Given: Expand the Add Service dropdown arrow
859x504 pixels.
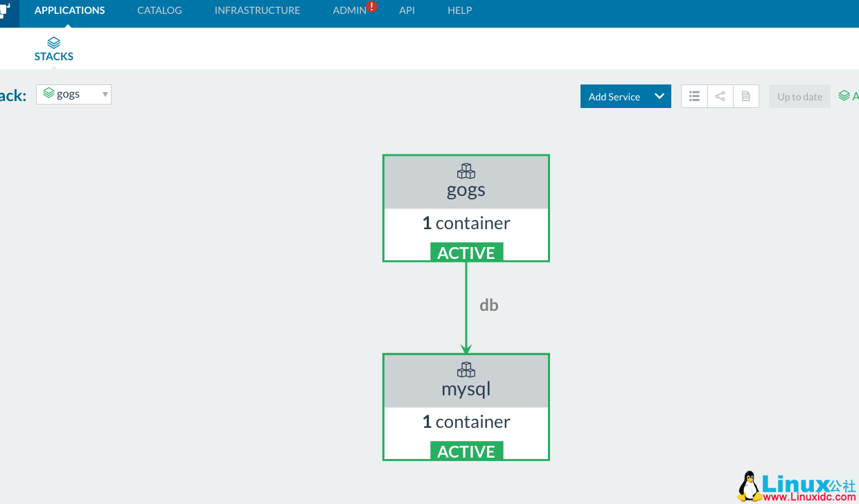Looking at the screenshot, I should (x=659, y=96).
